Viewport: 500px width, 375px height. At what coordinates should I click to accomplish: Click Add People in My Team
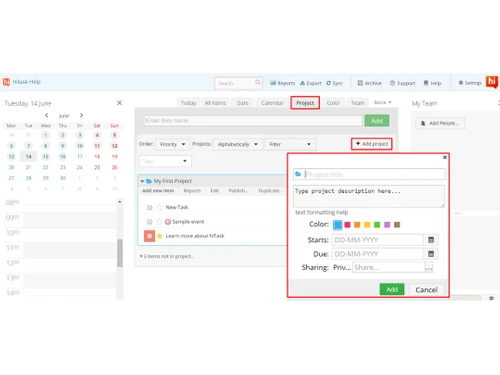440,123
